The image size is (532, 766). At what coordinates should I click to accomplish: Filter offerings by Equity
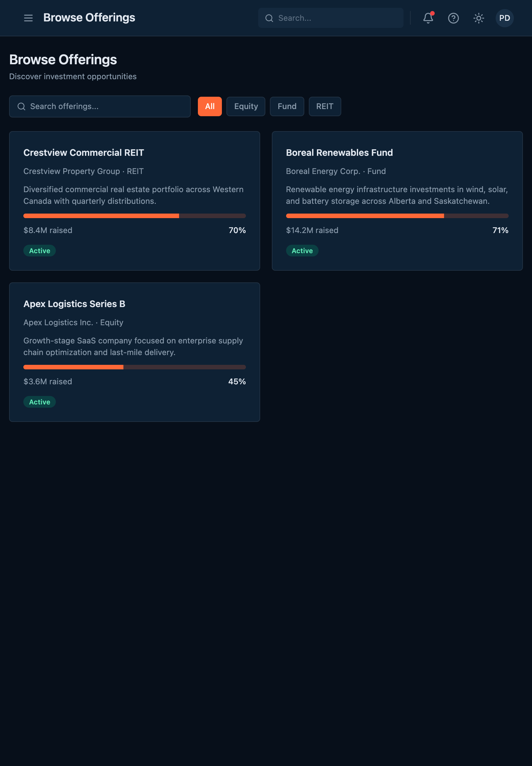coord(246,106)
